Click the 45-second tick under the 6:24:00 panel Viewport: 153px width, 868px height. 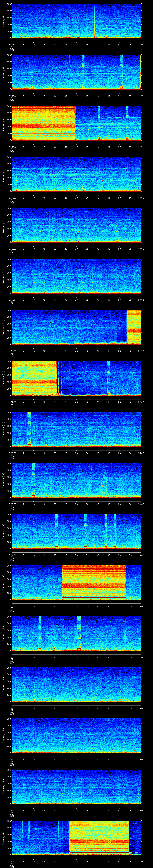point(109,555)
